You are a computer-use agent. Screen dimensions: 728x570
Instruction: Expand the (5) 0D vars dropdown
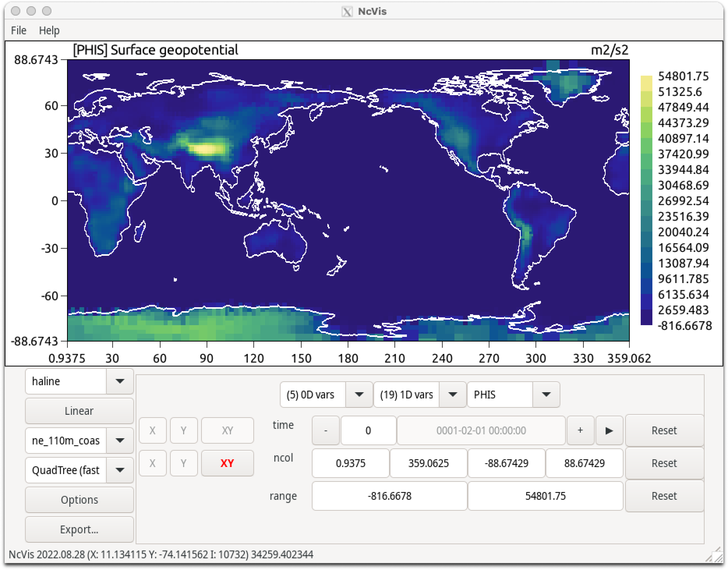point(359,395)
